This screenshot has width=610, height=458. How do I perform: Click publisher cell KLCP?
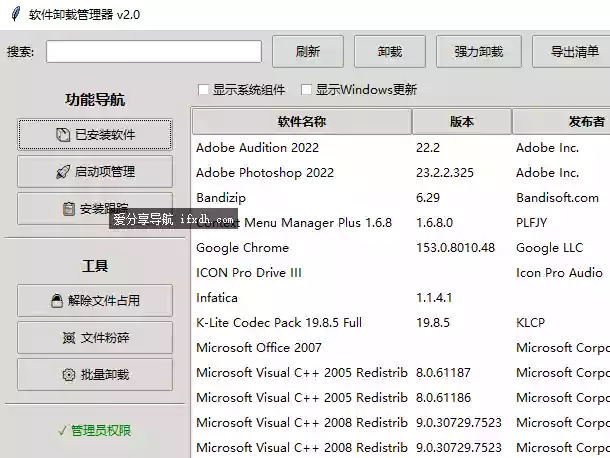point(530,323)
